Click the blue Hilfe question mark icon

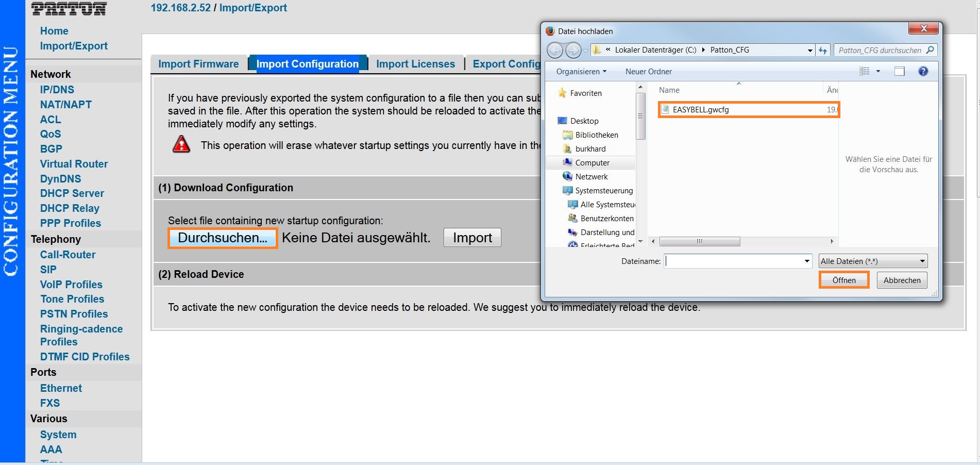coord(923,71)
